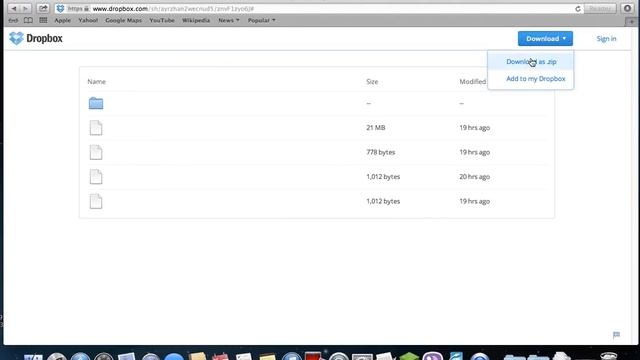
Task: Click the flag icon at the page bottom right
Action: (x=616, y=335)
